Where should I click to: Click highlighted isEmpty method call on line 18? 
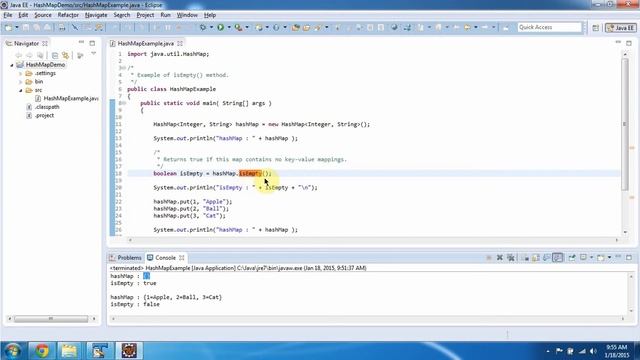[249, 173]
